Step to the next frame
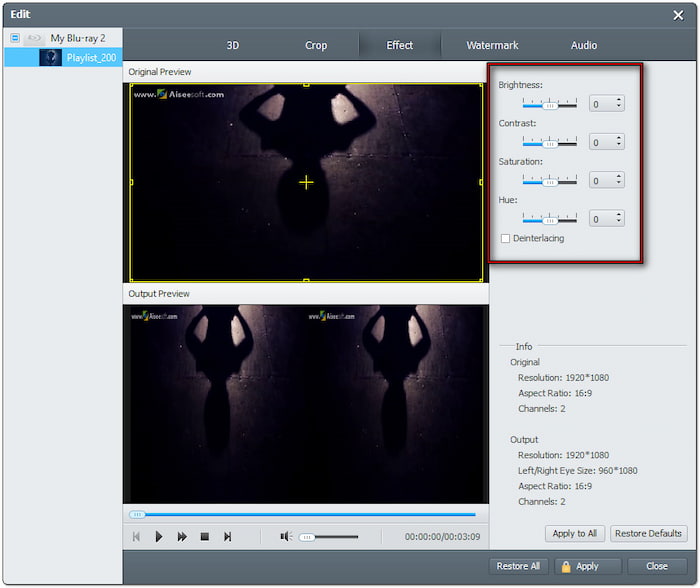This screenshot has height=588, width=700. click(x=228, y=536)
